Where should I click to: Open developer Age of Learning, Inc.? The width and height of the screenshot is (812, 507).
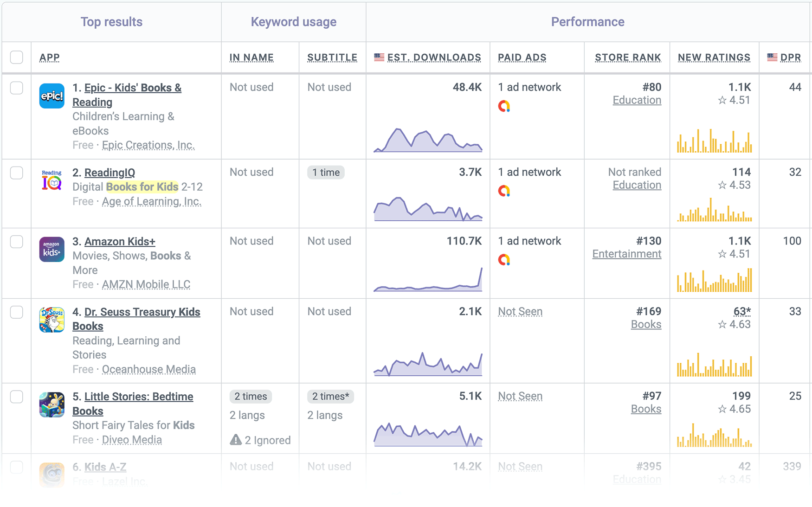click(x=152, y=201)
